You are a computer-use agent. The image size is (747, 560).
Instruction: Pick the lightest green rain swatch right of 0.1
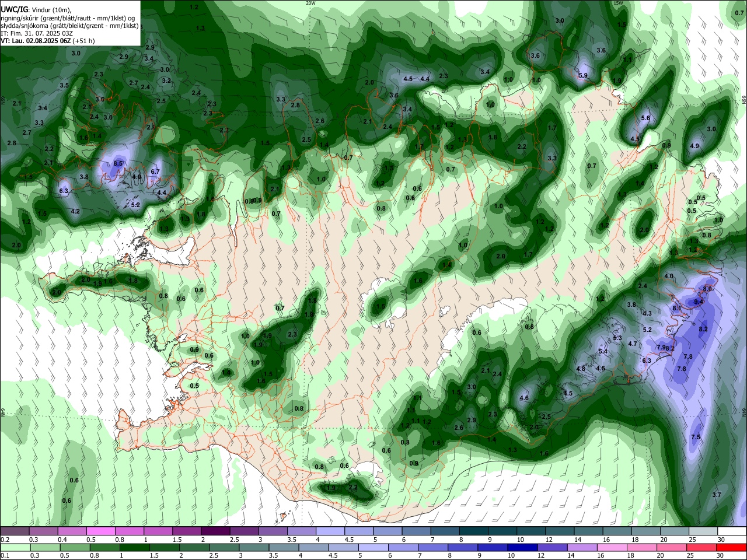15,548
